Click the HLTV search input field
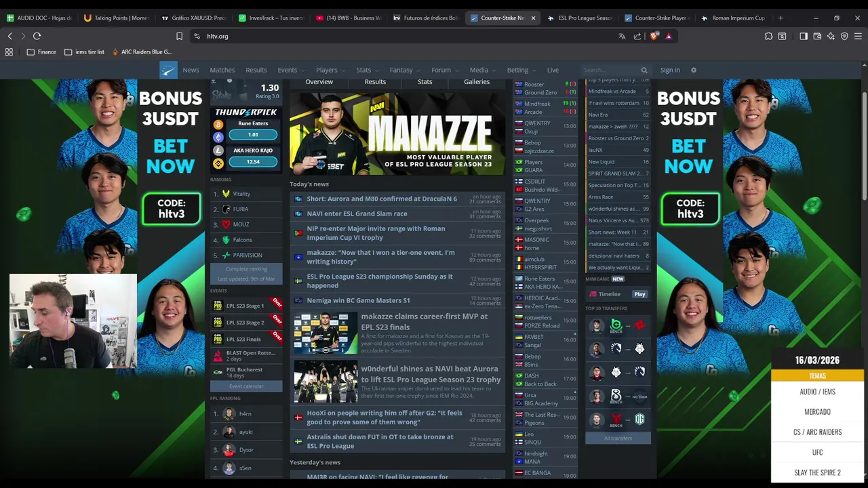 (610, 70)
